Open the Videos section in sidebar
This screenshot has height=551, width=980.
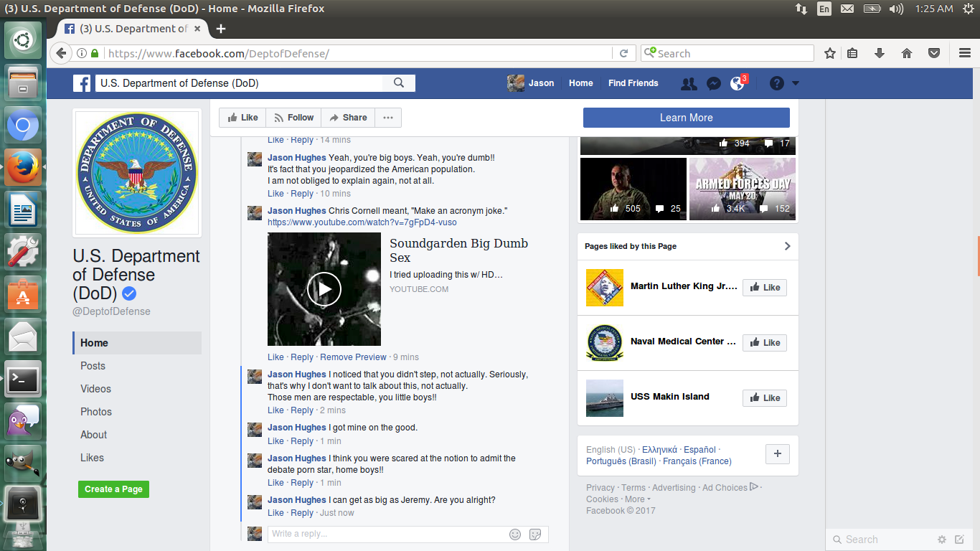(x=96, y=389)
